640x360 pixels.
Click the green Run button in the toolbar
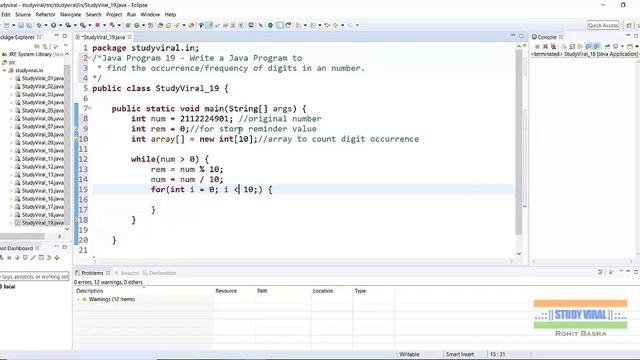pyautogui.click(x=53, y=25)
